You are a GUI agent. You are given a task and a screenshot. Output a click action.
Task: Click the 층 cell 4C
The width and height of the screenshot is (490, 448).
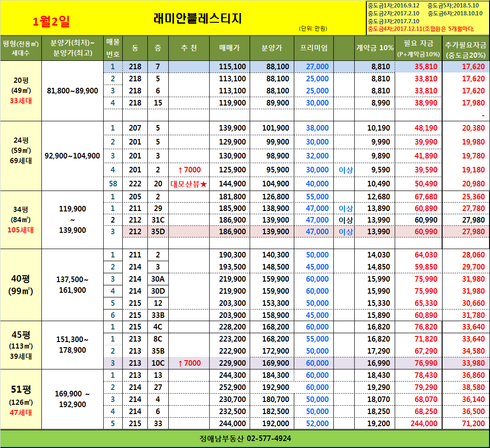(158, 327)
